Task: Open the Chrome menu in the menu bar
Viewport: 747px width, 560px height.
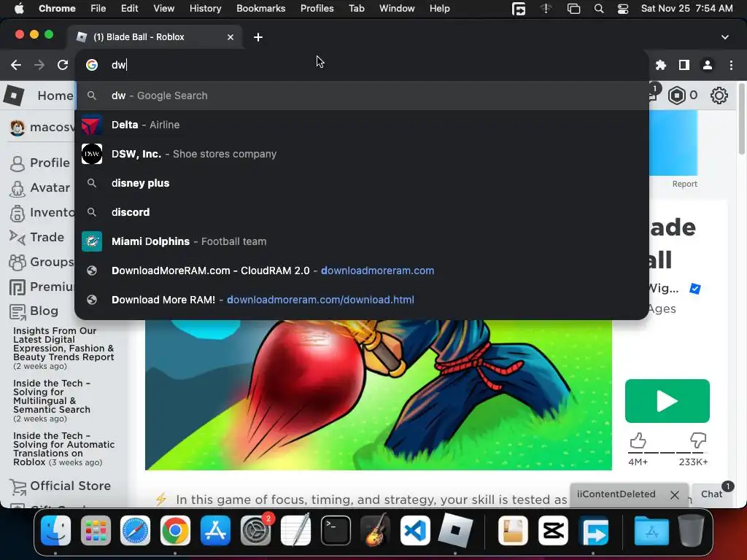Action: tap(57, 9)
